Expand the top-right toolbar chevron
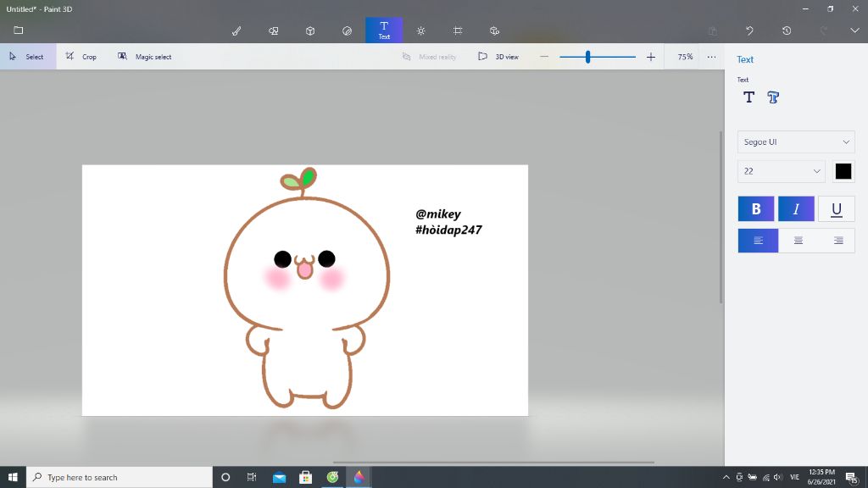This screenshot has height=488, width=868. 854,30
